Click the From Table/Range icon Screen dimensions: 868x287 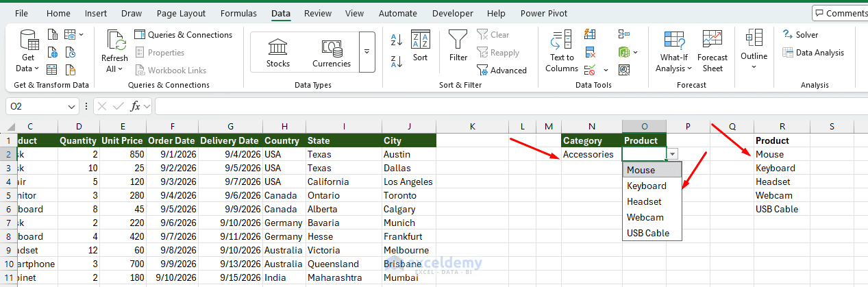[53, 70]
